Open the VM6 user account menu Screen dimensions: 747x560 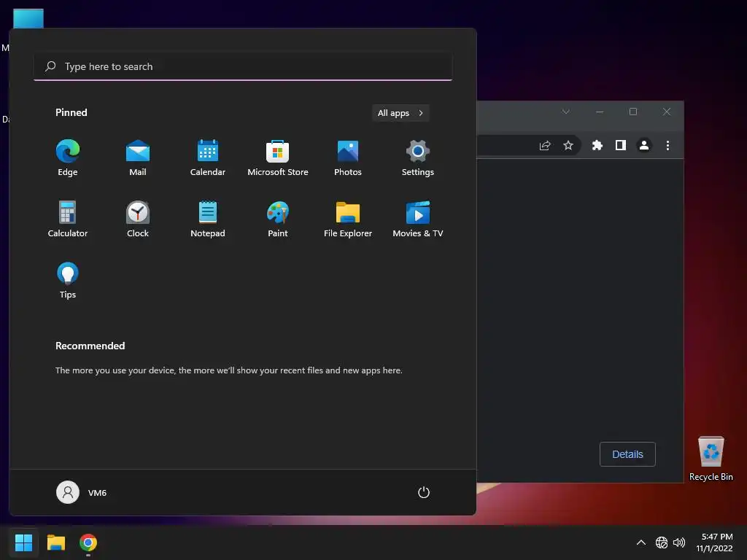82,492
